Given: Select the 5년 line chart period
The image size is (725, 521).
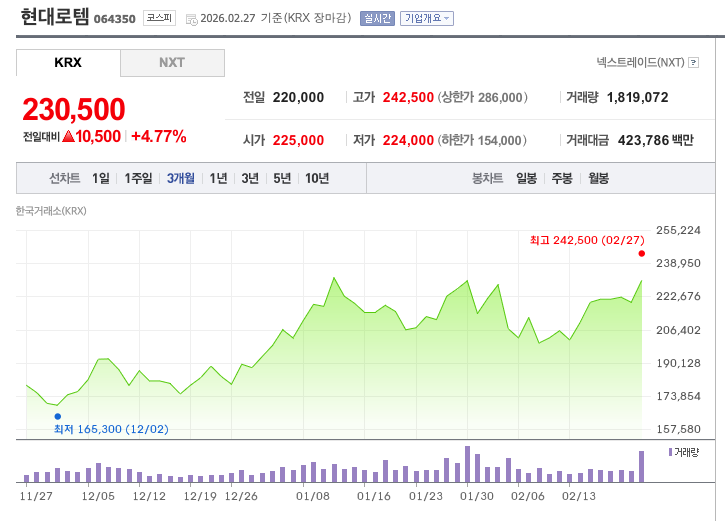Looking at the screenshot, I should pos(282,178).
